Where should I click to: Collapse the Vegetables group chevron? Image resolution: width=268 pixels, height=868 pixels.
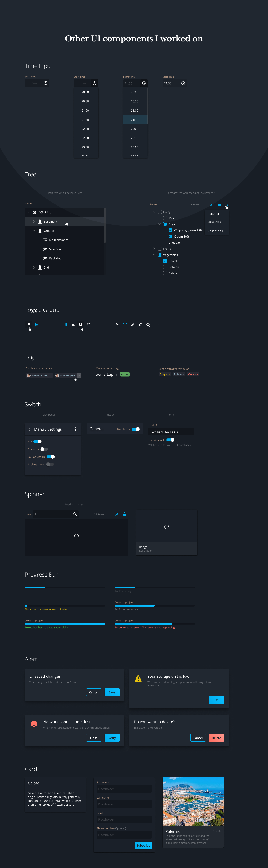point(154,255)
